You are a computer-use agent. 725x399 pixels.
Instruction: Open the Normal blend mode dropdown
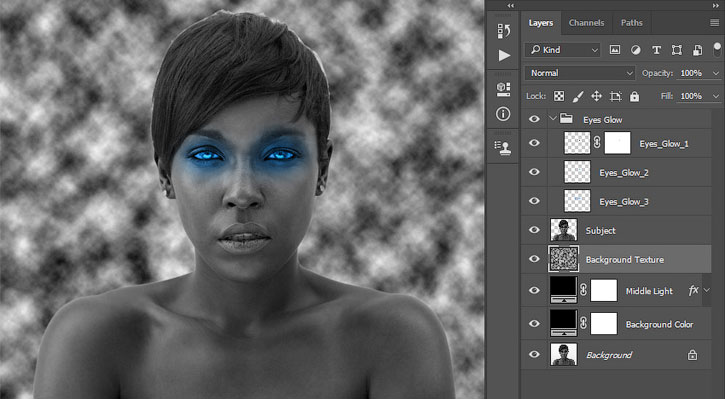[x=580, y=73]
